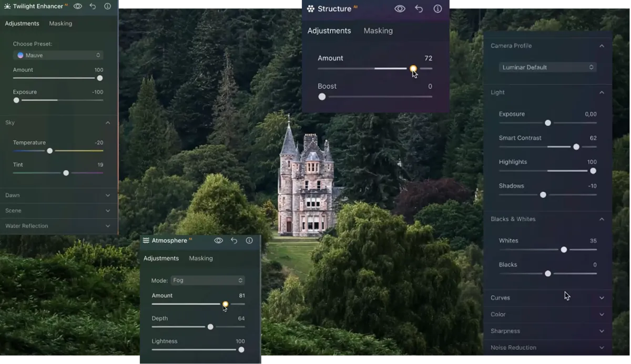Viewport: 631px width, 364px height.
Task: Open the Adjustments tab in Atmosphere
Action: (x=161, y=258)
